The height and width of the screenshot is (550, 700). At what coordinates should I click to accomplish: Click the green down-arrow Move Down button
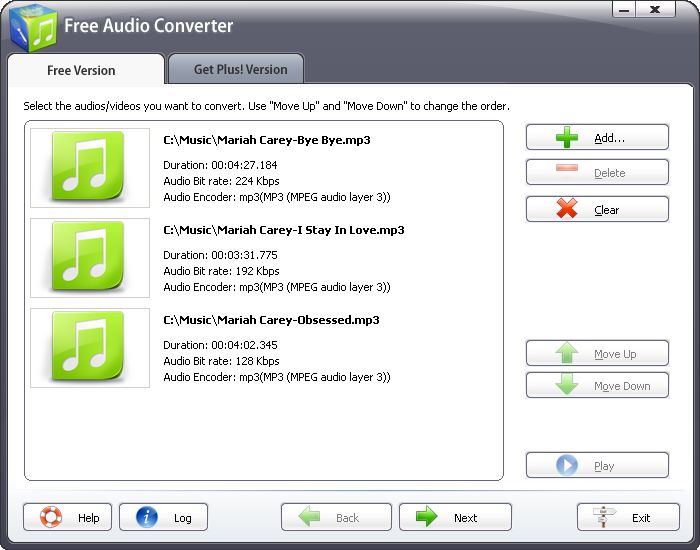[597, 386]
